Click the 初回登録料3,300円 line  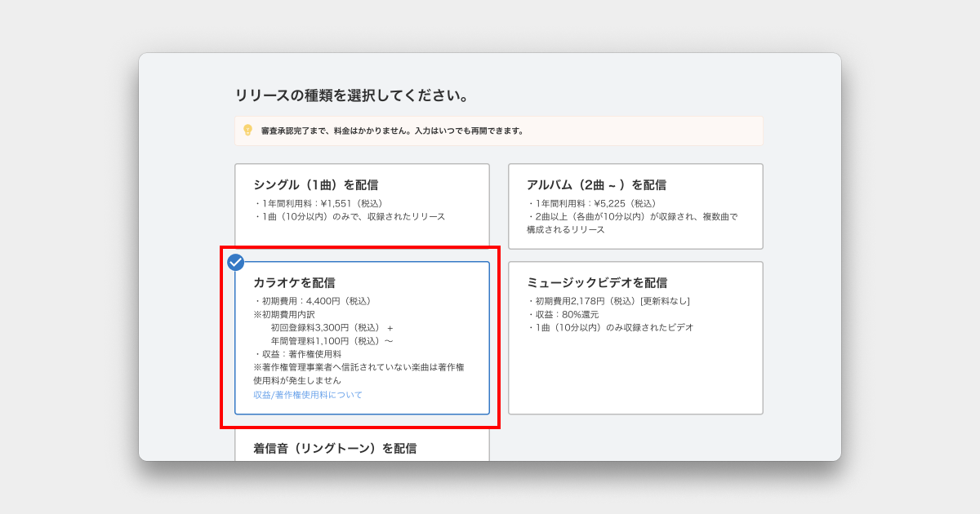coord(332,328)
